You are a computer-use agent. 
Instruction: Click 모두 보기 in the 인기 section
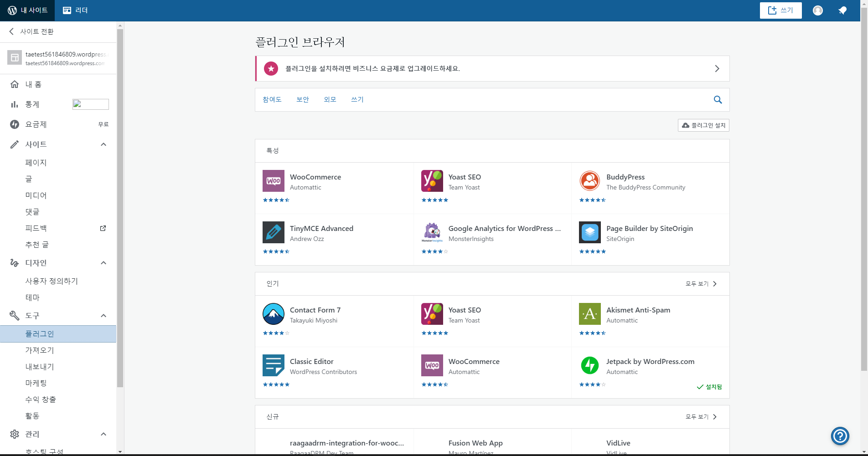(x=701, y=284)
